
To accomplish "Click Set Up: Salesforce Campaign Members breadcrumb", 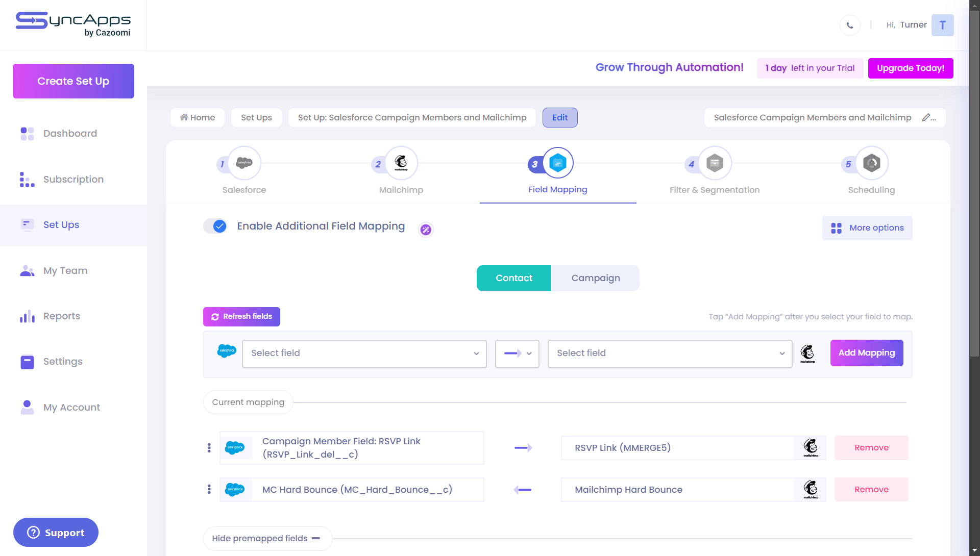I will pos(412,118).
